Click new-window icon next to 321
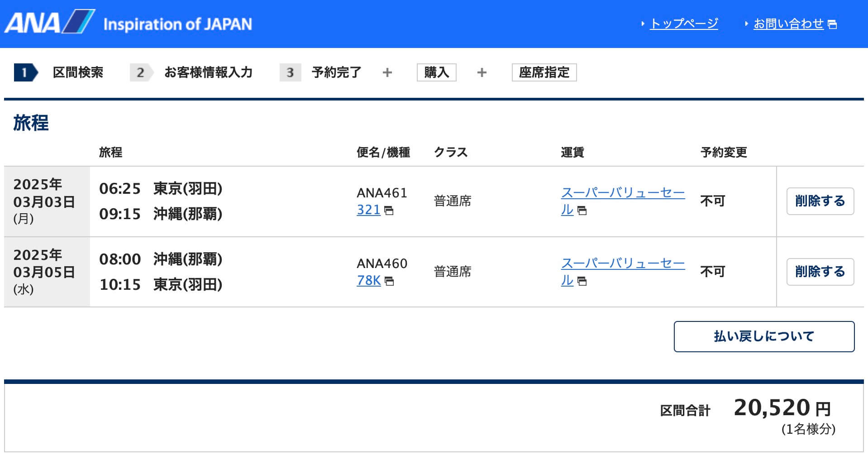Image resolution: width=868 pixels, height=460 pixels. coord(389,211)
